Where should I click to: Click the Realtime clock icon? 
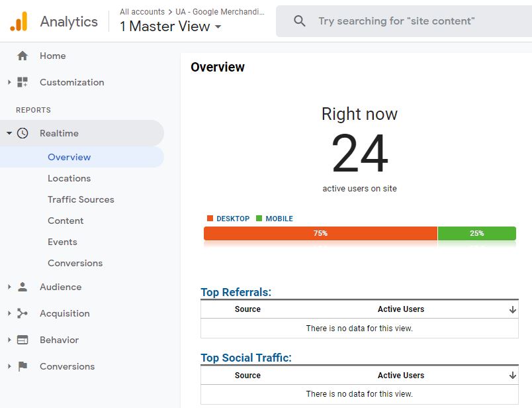22,133
